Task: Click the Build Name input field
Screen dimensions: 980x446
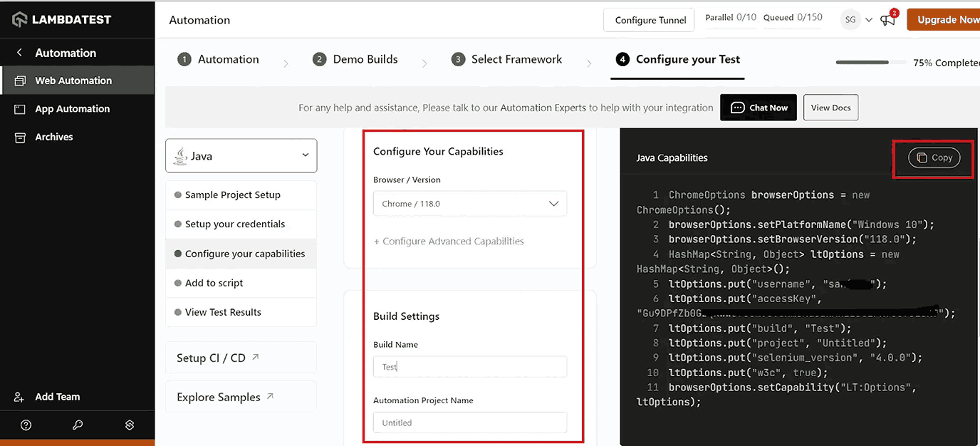Action: click(469, 366)
